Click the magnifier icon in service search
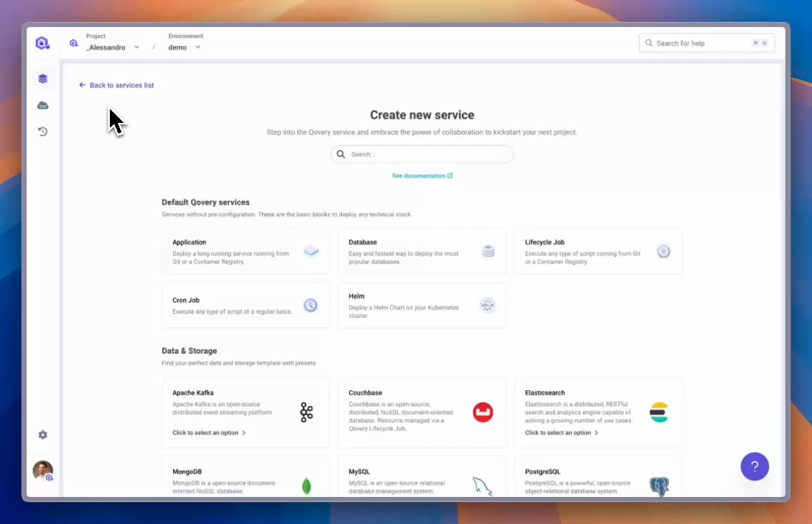 click(341, 154)
